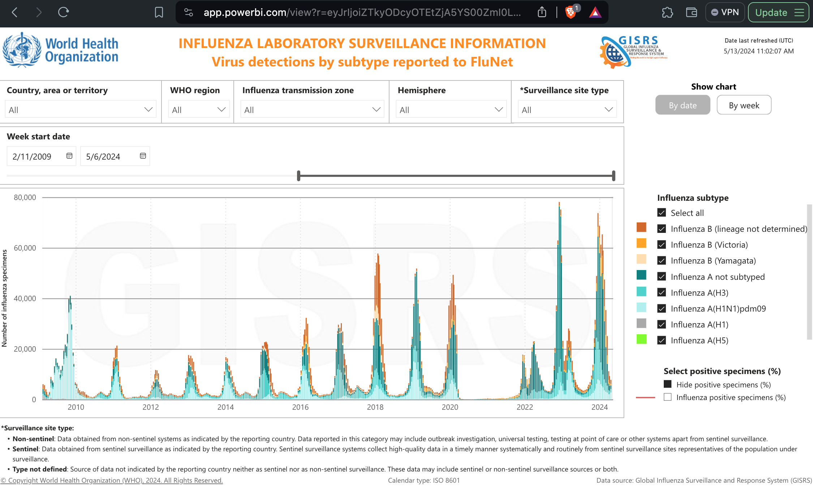This screenshot has height=504, width=813.
Task: Open Brave Shields lion icon
Action: (x=571, y=12)
